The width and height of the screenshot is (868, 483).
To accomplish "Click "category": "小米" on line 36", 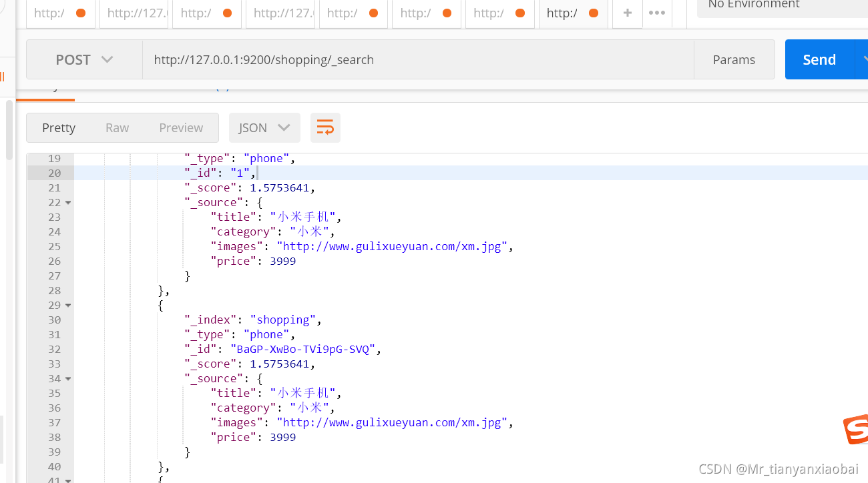I will (272, 408).
